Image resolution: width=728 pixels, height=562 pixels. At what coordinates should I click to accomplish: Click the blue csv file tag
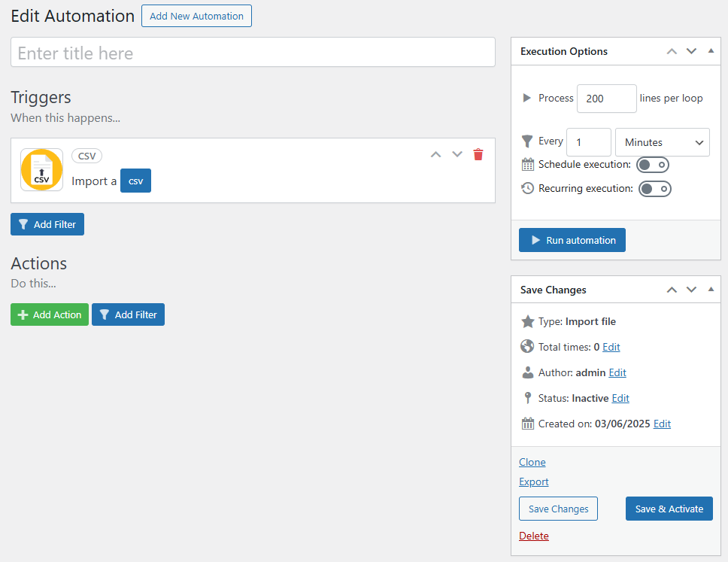(x=135, y=181)
